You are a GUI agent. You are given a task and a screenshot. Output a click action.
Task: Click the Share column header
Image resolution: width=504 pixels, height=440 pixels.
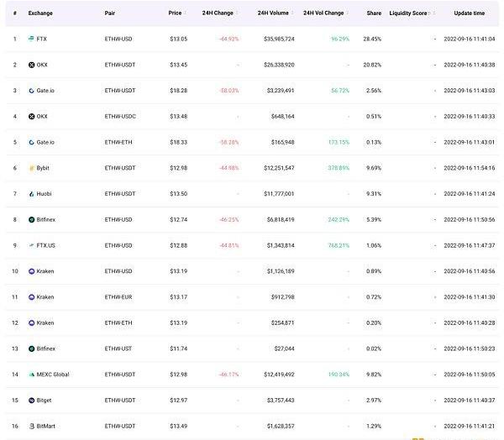pyautogui.click(x=374, y=13)
